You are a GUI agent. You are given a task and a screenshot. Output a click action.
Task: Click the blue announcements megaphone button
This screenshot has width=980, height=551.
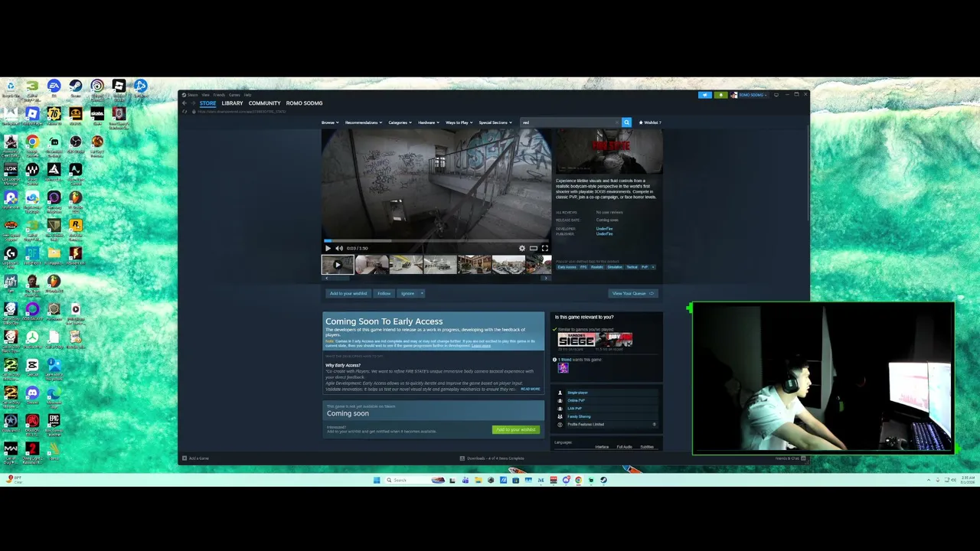point(705,95)
